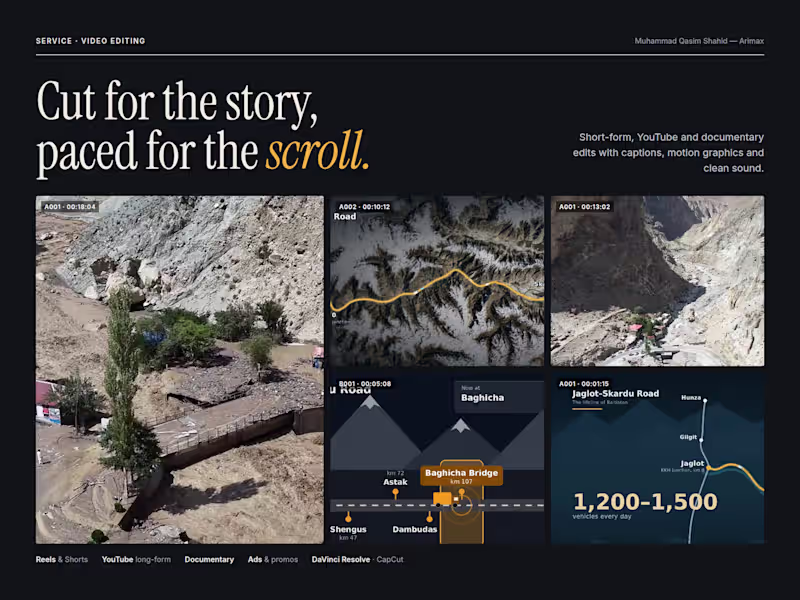The width and height of the screenshot is (800, 600).
Task: Click the 'Jaglot' label on the route map
Action: [692, 463]
